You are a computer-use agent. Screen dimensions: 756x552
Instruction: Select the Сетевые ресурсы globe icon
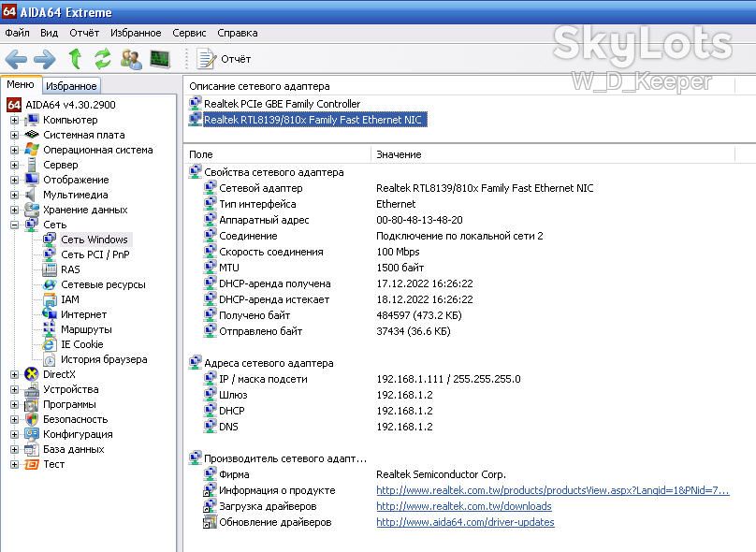click(50, 284)
